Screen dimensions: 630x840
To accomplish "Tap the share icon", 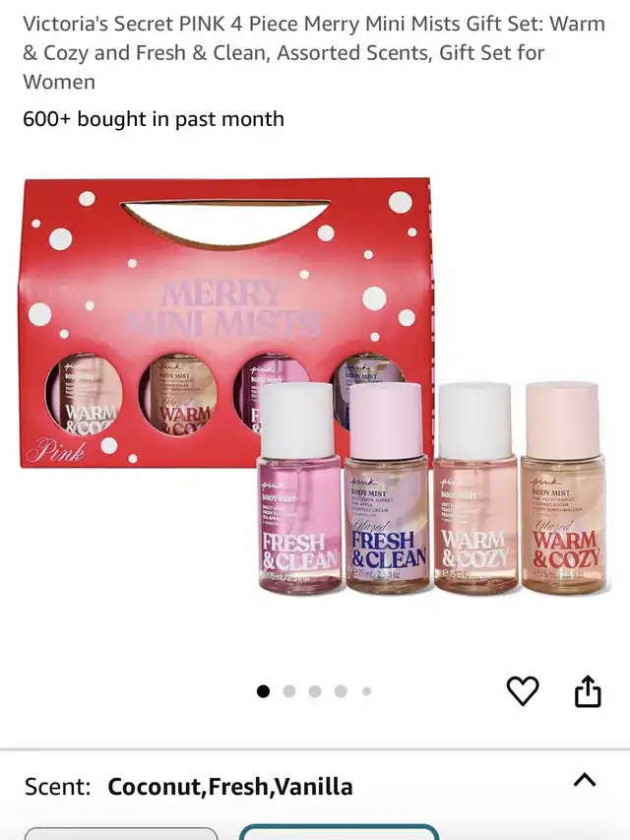I will click(588, 691).
